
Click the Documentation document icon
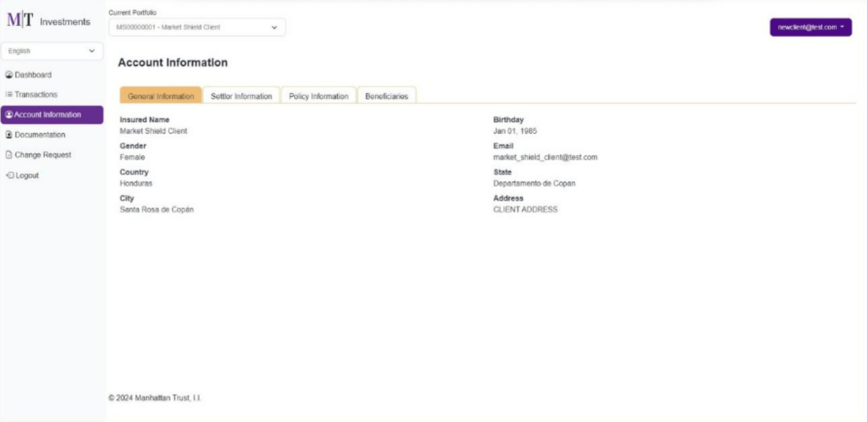pyautogui.click(x=9, y=134)
